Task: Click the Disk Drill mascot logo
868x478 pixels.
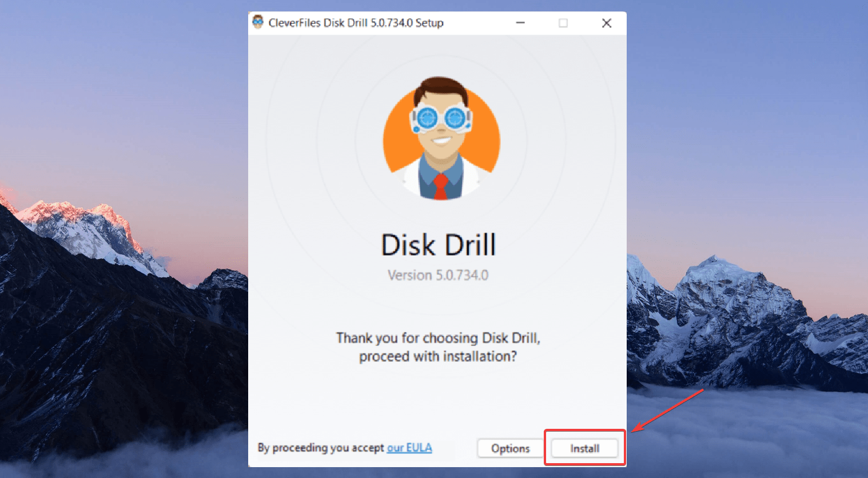Action: coord(441,139)
